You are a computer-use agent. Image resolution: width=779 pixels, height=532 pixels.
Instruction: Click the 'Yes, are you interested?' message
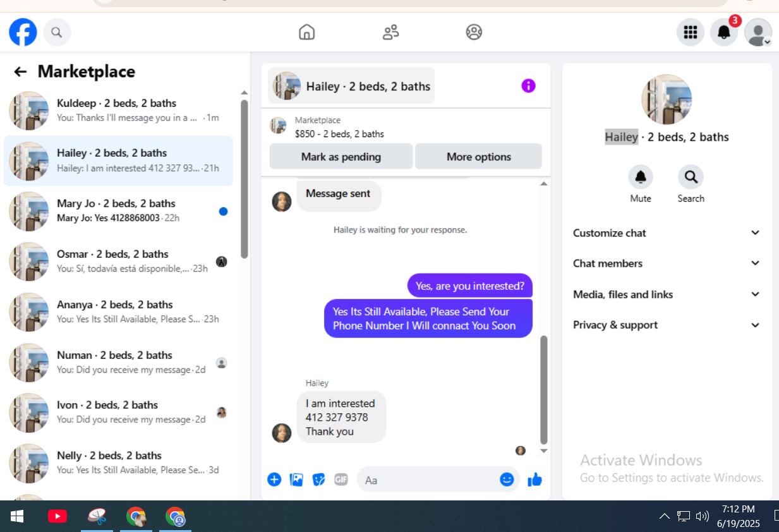[470, 286]
